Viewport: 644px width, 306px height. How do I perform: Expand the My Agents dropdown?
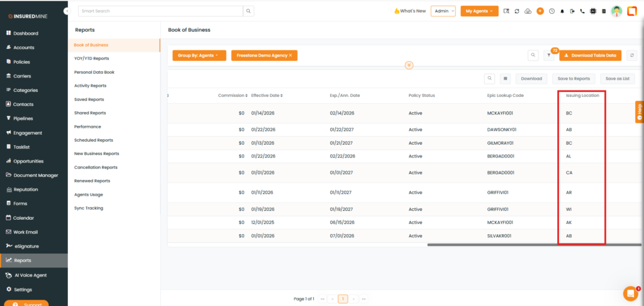pos(479,11)
